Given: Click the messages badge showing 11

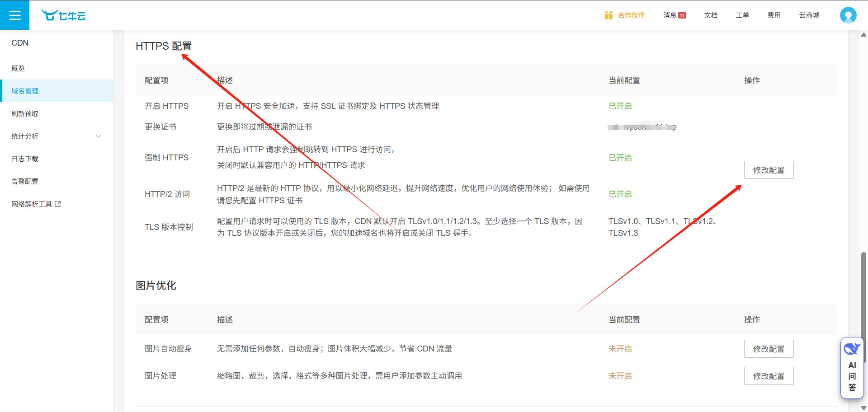Looking at the screenshot, I should coord(682,15).
